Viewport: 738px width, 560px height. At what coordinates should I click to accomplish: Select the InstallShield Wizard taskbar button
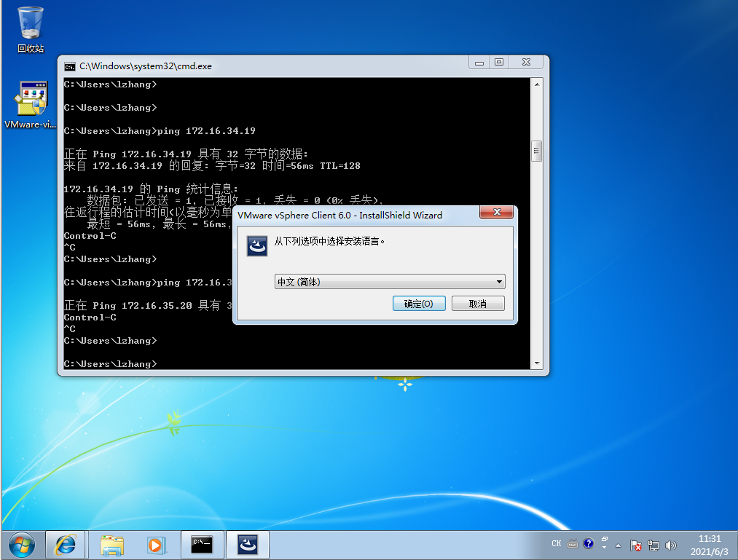pyautogui.click(x=248, y=545)
